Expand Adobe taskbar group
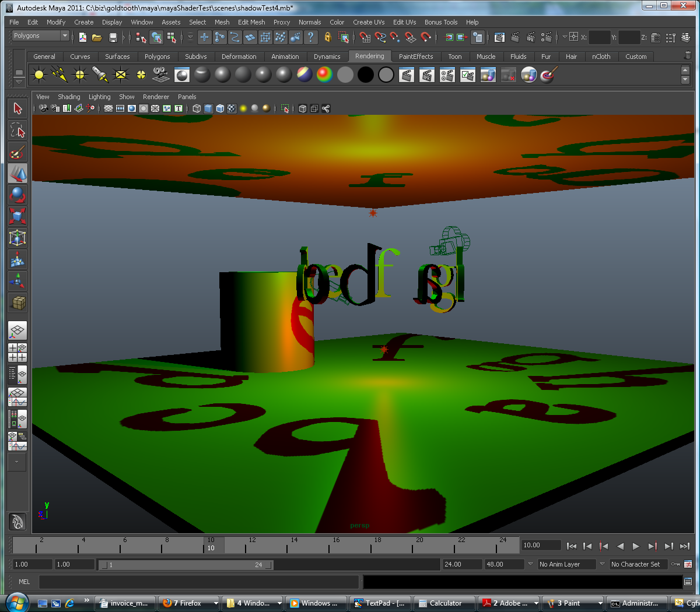 [x=536, y=603]
